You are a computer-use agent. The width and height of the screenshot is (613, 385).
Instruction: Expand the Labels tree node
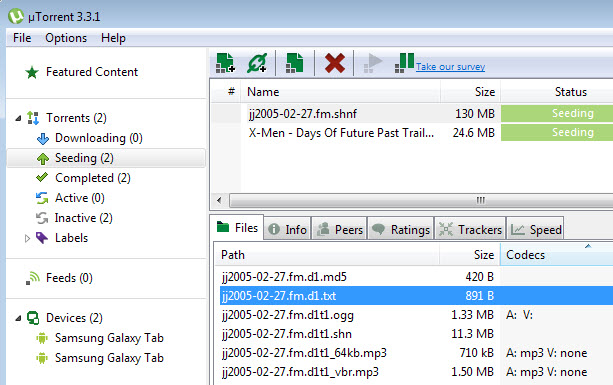pyautogui.click(x=27, y=238)
